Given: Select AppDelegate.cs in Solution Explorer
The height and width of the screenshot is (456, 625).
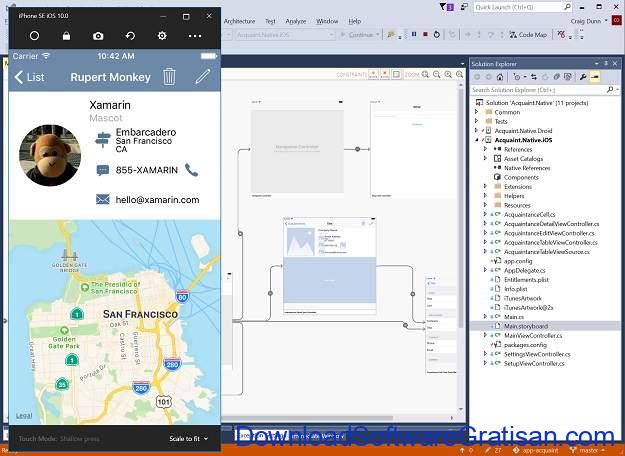Looking at the screenshot, I should (525, 270).
